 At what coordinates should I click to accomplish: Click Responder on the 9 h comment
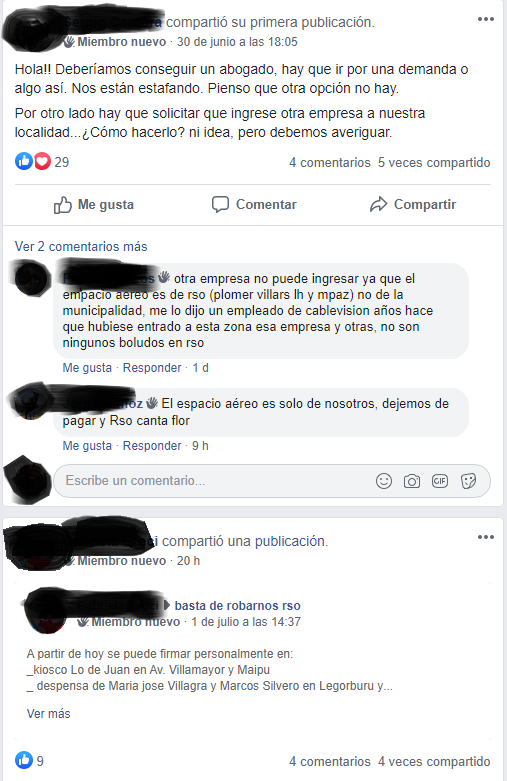152,446
